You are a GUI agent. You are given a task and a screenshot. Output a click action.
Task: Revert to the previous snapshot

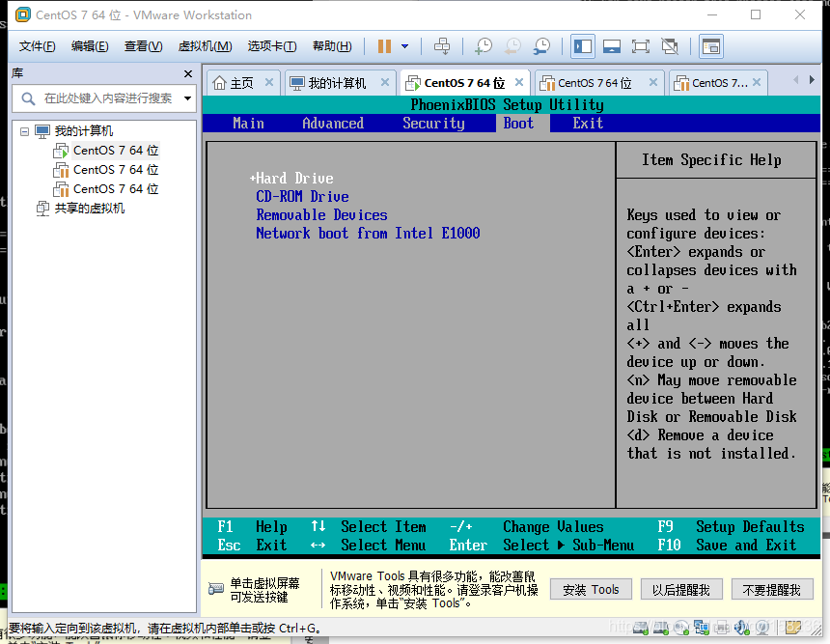pyautogui.click(x=512, y=46)
